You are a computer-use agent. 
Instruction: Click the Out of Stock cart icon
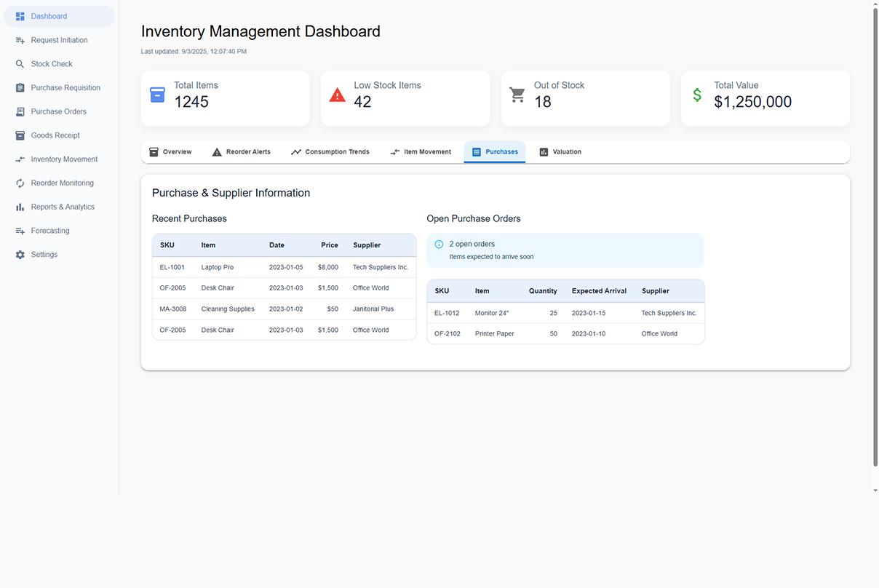[517, 95]
